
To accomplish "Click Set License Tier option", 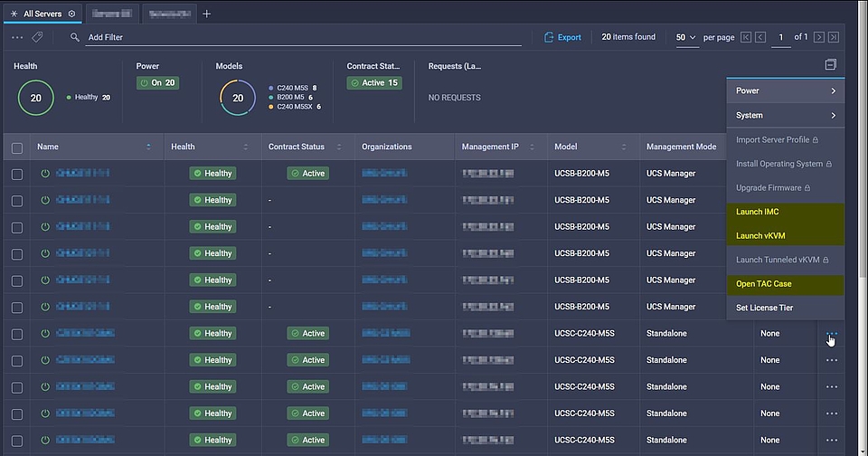I will pos(764,308).
